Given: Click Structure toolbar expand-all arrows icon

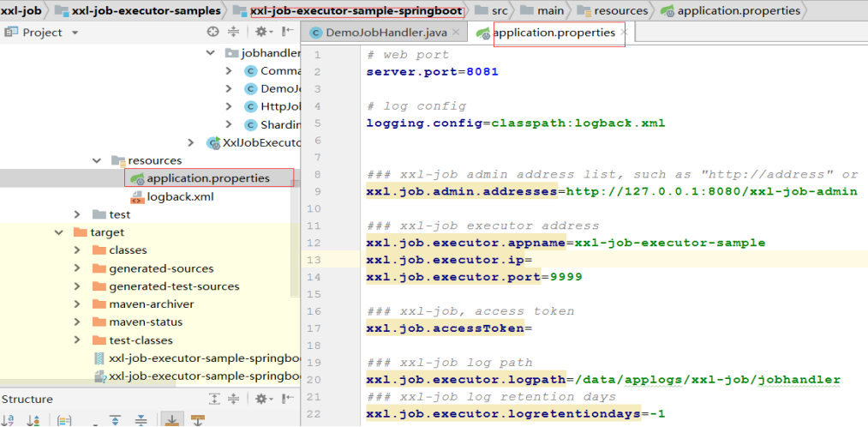Looking at the screenshot, I should coord(115,420).
